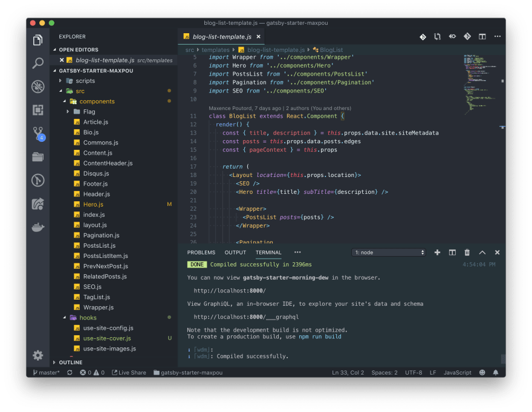
Task: Open Article.js in file tree
Action: tap(114, 122)
